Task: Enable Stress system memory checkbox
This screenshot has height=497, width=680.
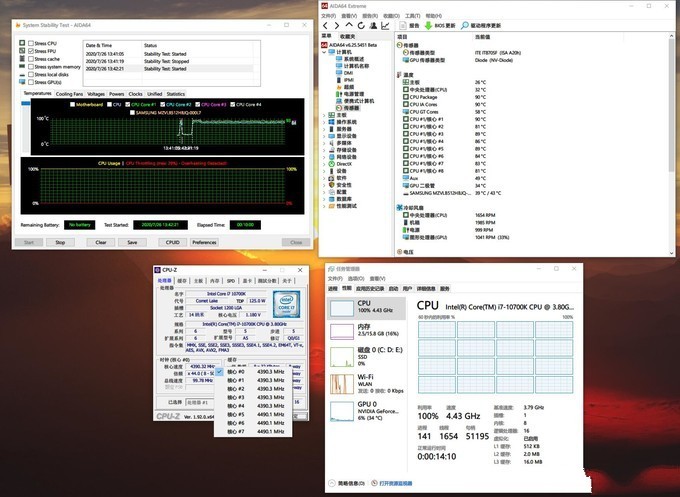Action: pos(31,67)
